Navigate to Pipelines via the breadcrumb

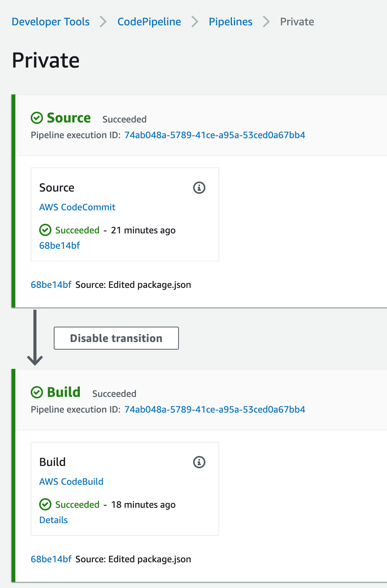pyautogui.click(x=230, y=22)
